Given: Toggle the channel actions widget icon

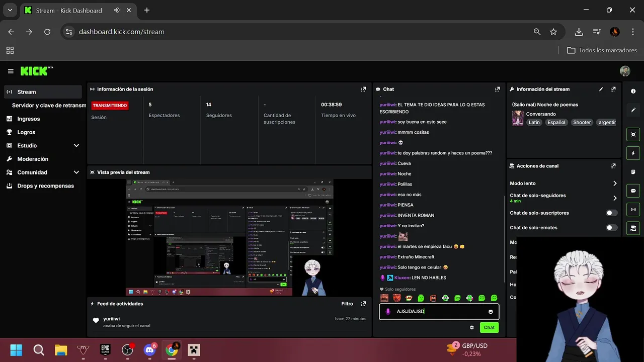Looking at the screenshot, I should tap(633, 228).
